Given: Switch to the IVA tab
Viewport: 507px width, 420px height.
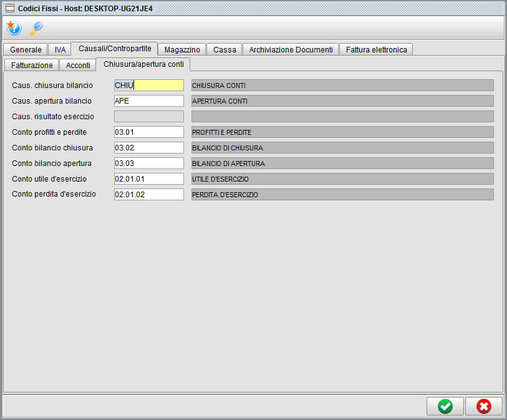Looking at the screenshot, I should tap(60, 49).
